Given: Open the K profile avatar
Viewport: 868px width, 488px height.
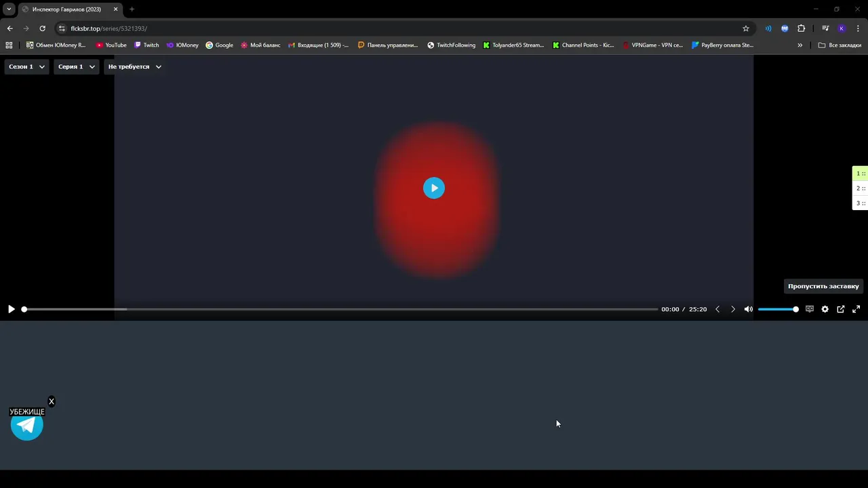Looking at the screenshot, I should (x=842, y=28).
